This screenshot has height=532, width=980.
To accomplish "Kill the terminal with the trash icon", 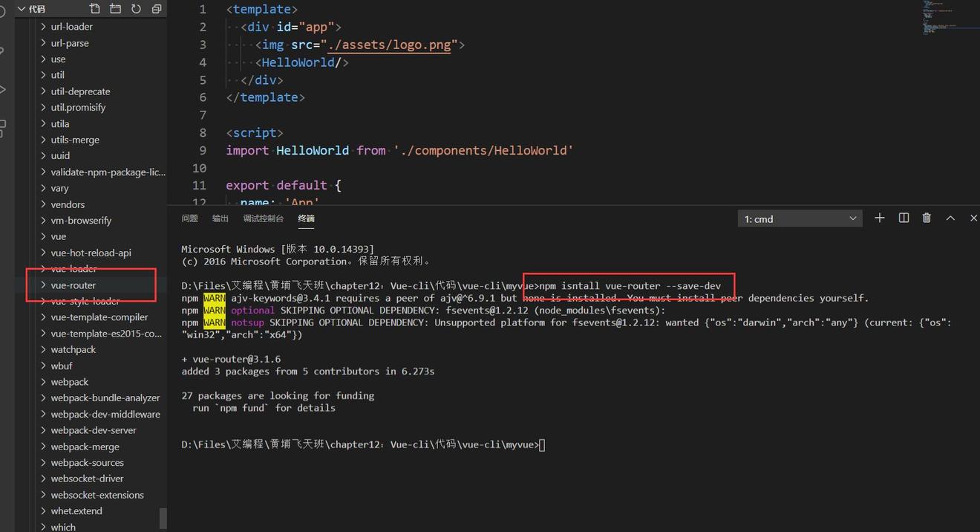I will point(926,217).
